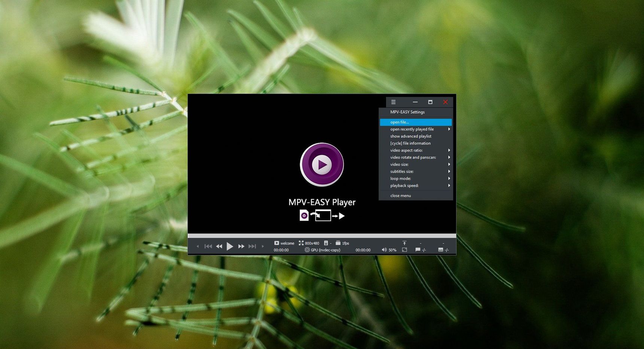Click the drag-and-drop file hint graphic
The image size is (644, 349).
322,215
